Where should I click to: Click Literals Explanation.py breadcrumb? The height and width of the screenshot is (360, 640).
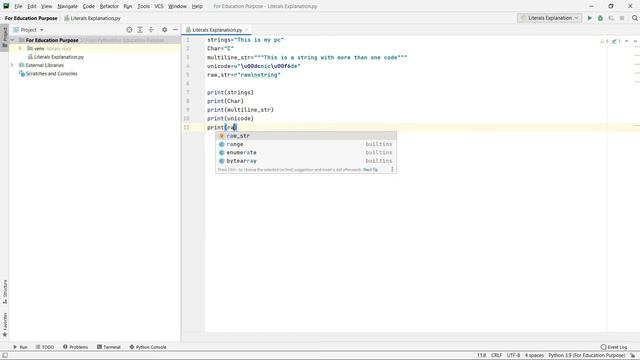(x=95, y=18)
